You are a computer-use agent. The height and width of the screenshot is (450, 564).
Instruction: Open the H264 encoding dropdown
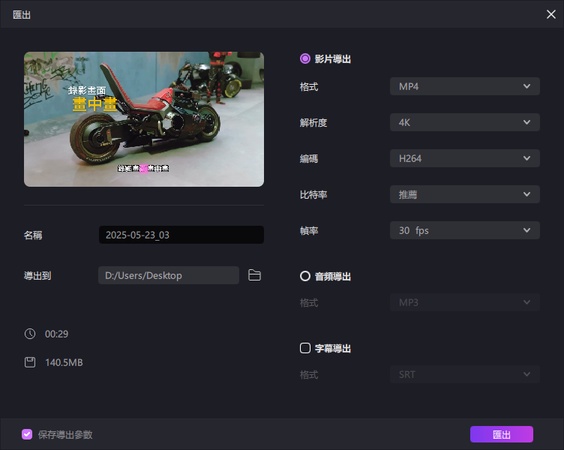coord(465,158)
